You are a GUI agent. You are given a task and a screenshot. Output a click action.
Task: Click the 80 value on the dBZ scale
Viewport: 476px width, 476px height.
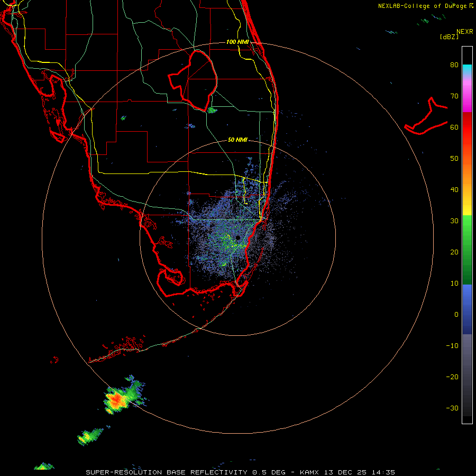point(454,65)
